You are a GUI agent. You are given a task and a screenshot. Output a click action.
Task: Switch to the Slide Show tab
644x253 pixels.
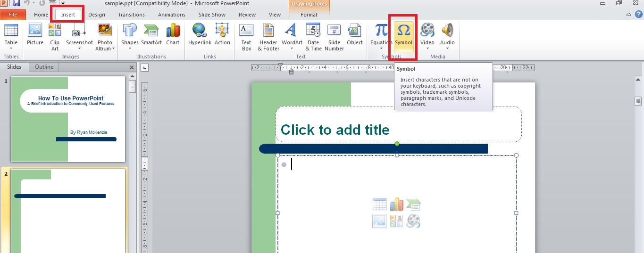pos(212,15)
